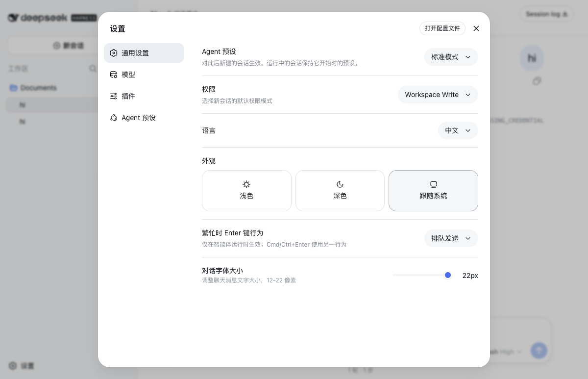Viewport: 588px width, 379px height.
Task: Open the High effort dropdown in chat input
Action: tap(511, 352)
